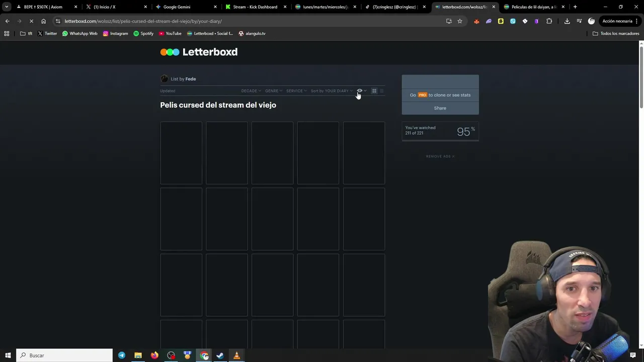The height and width of the screenshot is (362, 644).
Task: Open a new browser tab
Action: pyautogui.click(x=575, y=7)
